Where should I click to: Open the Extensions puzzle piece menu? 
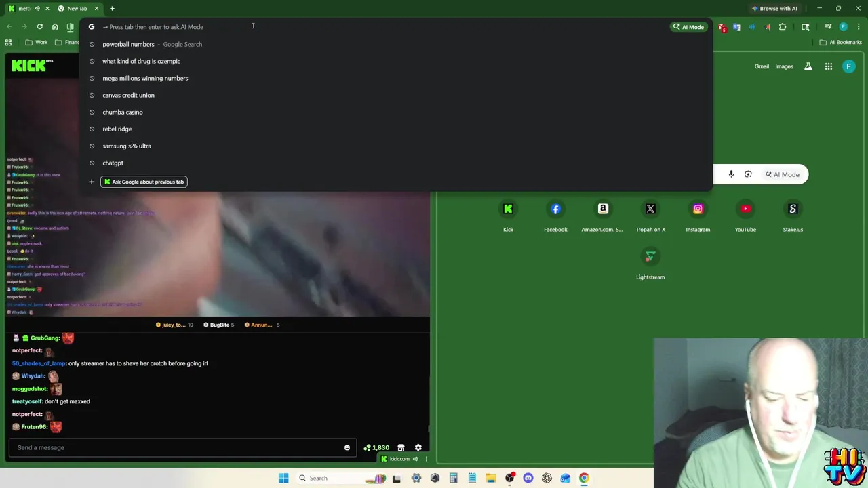pos(783,27)
